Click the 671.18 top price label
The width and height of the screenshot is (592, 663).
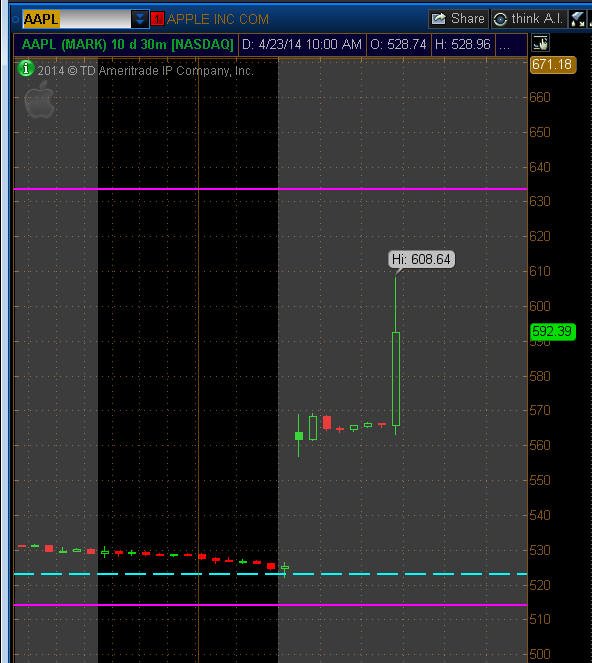pyautogui.click(x=552, y=65)
